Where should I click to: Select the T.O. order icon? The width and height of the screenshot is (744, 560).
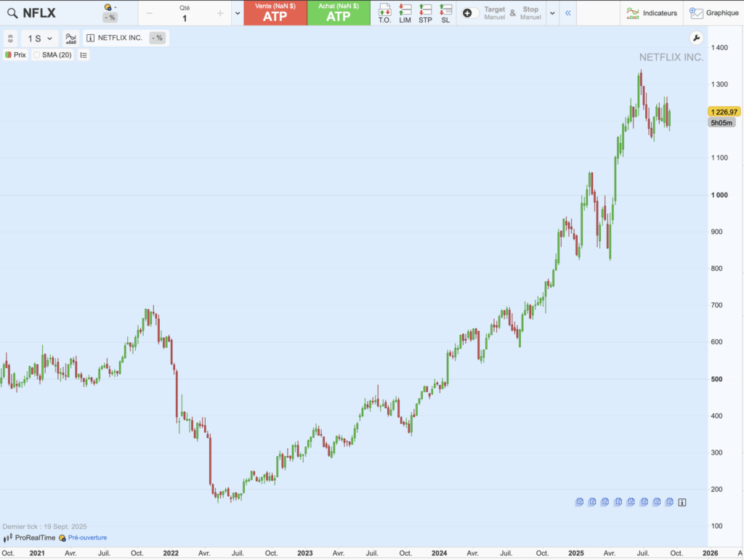(385, 12)
